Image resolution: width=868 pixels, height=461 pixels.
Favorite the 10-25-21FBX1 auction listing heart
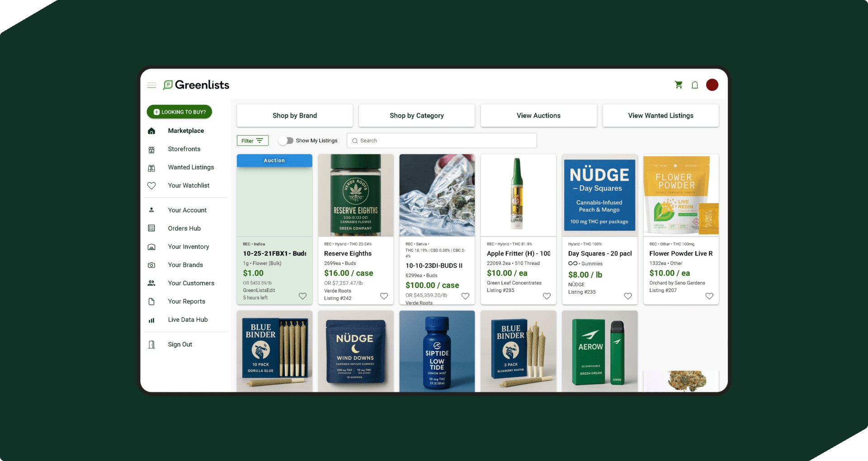pos(302,296)
